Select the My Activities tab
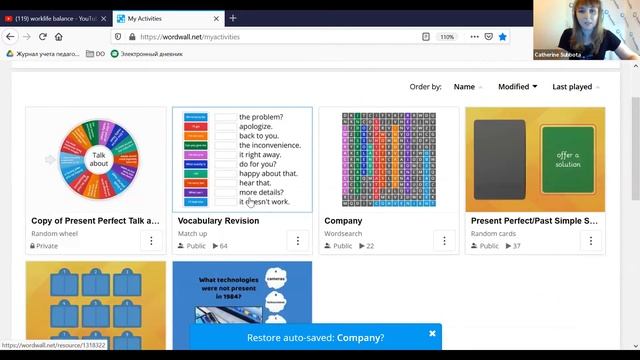This screenshot has width=640, height=360. [x=169, y=19]
